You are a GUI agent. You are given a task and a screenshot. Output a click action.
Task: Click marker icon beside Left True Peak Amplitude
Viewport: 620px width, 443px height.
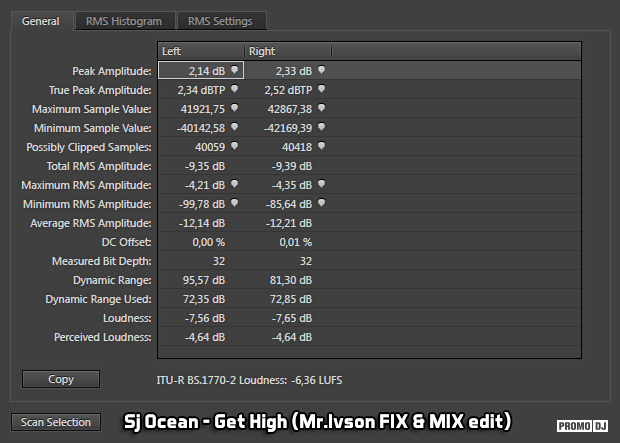[x=234, y=89]
